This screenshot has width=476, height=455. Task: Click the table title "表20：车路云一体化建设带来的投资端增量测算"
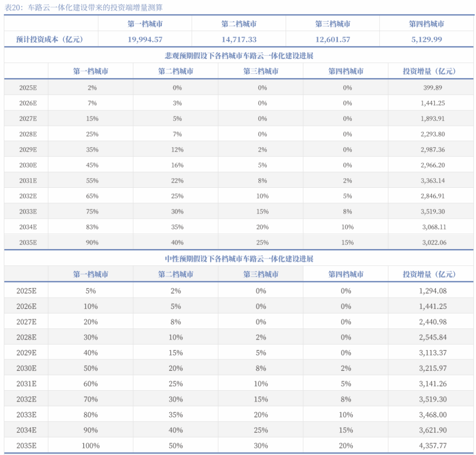pyautogui.click(x=83, y=7)
